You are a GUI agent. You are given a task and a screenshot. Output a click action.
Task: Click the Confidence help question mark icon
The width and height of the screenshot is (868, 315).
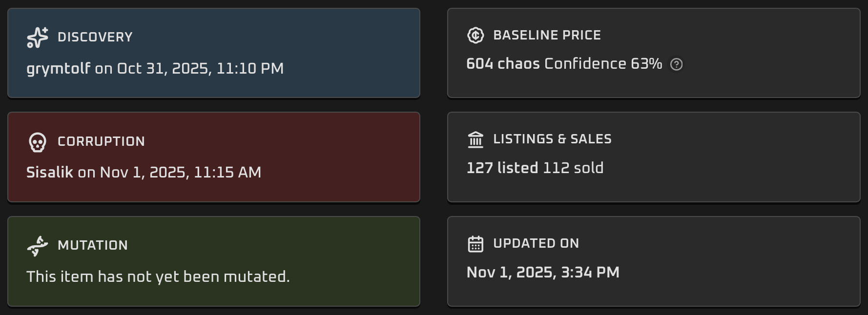(x=676, y=64)
